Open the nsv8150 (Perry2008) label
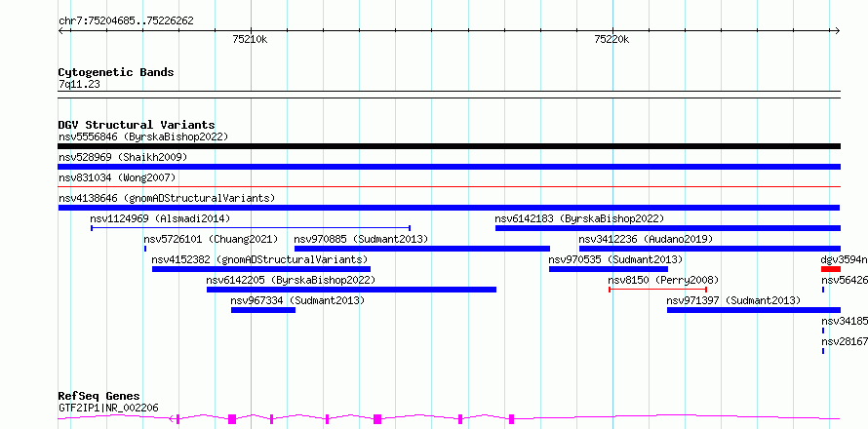 pos(663,280)
